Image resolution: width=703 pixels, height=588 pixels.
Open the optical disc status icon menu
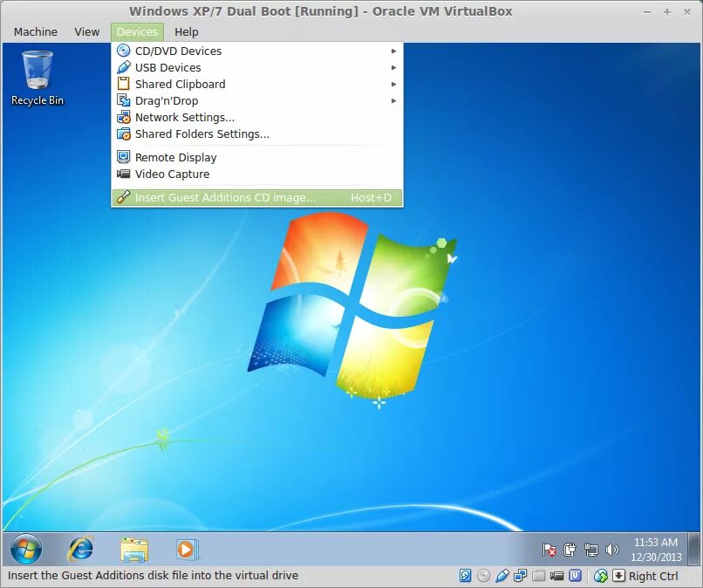(484, 576)
